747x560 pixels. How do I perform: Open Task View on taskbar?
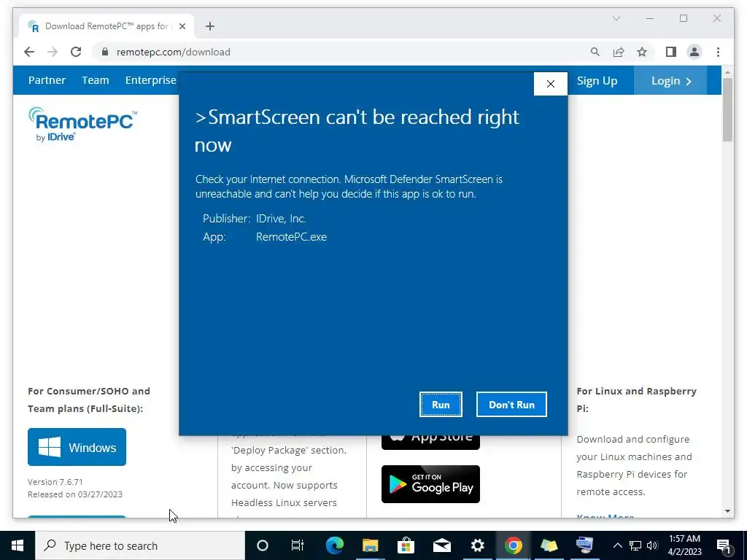[x=298, y=545]
